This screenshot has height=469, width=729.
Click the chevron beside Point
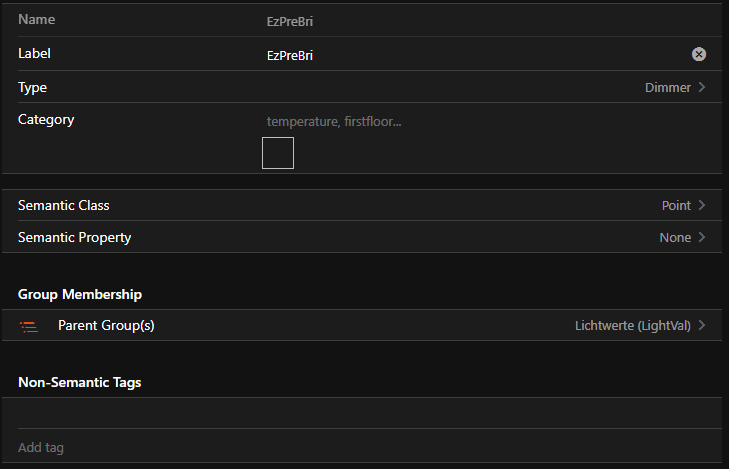pyautogui.click(x=702, y=206)
